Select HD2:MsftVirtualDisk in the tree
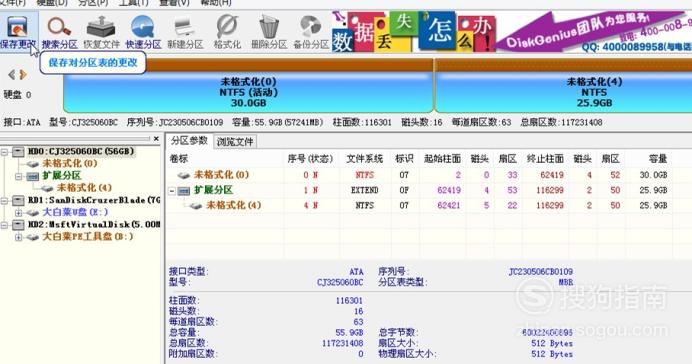Viewport: 692px width, 364px height. click(x=94, y=225)
